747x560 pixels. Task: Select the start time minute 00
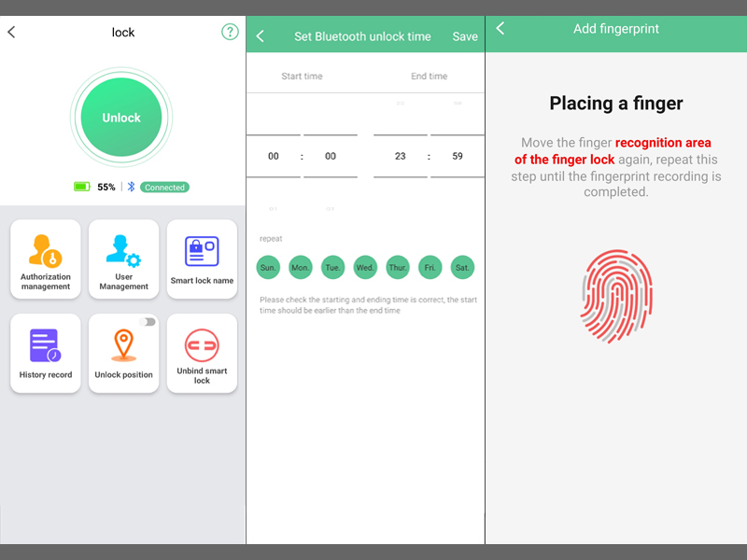point(331,156)
